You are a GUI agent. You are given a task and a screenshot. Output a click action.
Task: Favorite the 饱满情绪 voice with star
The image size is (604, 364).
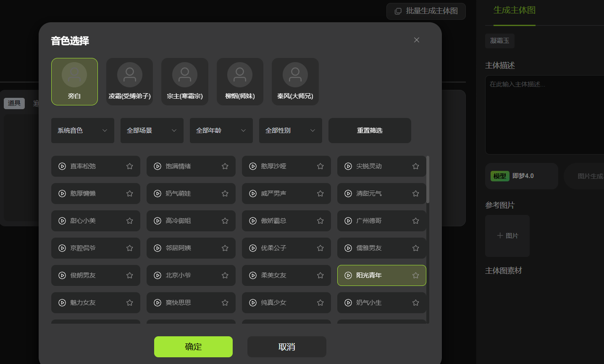tap(225, 166)
